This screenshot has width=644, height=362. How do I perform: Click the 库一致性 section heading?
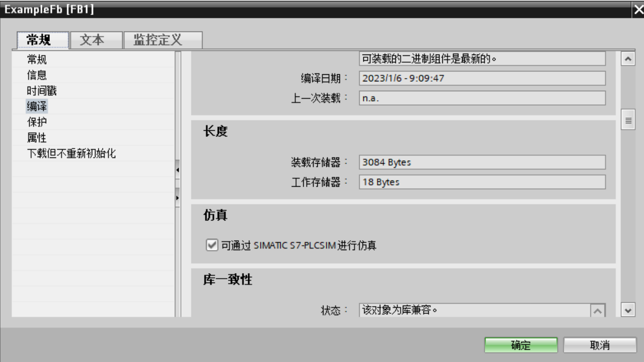tap(228, 280)
